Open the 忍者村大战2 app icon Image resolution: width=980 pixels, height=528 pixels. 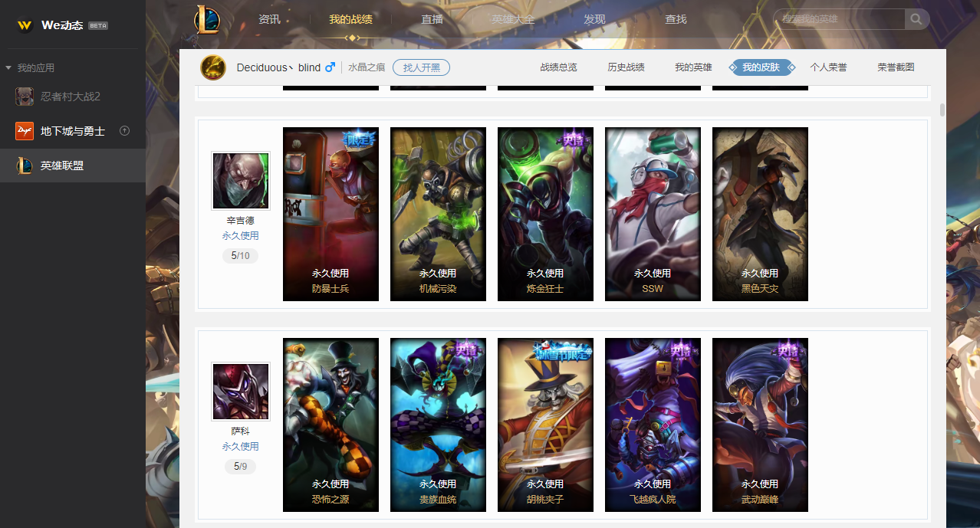click(x=25, y=97)
